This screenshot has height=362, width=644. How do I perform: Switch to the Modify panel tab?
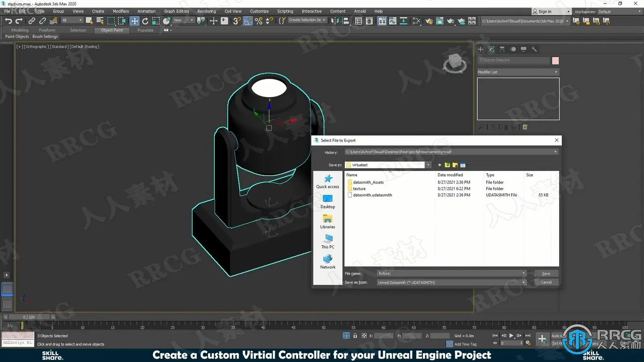491,49
